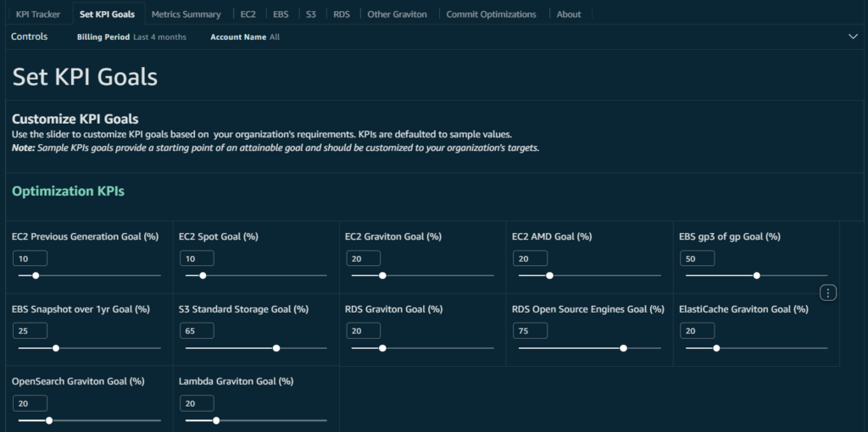Open the three-dot options menu icon
Screen dimensions: 868x432
click(x=829, y=292)
